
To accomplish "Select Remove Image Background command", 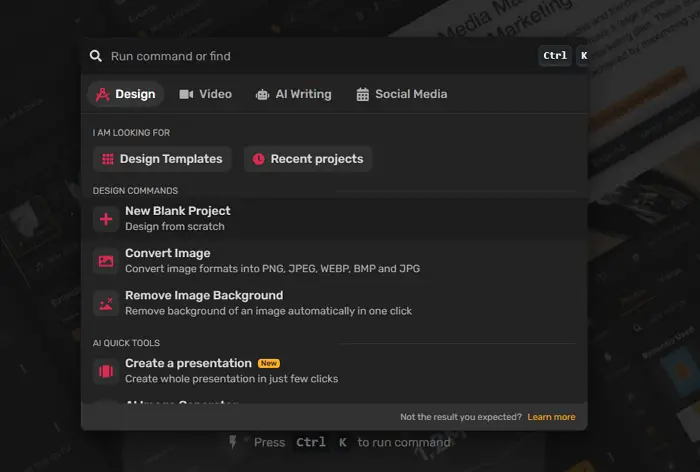I will (334, 303).
